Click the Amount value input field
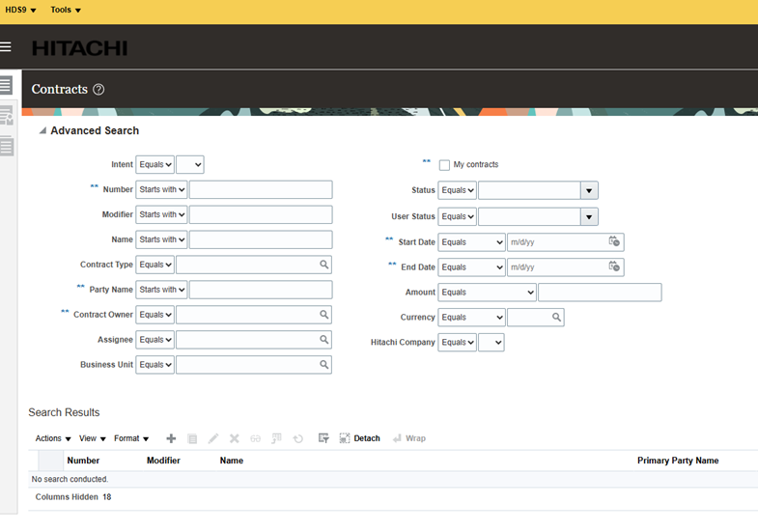Image resolution: width=758 pixels, height=532 pixels. click(600, 293)
